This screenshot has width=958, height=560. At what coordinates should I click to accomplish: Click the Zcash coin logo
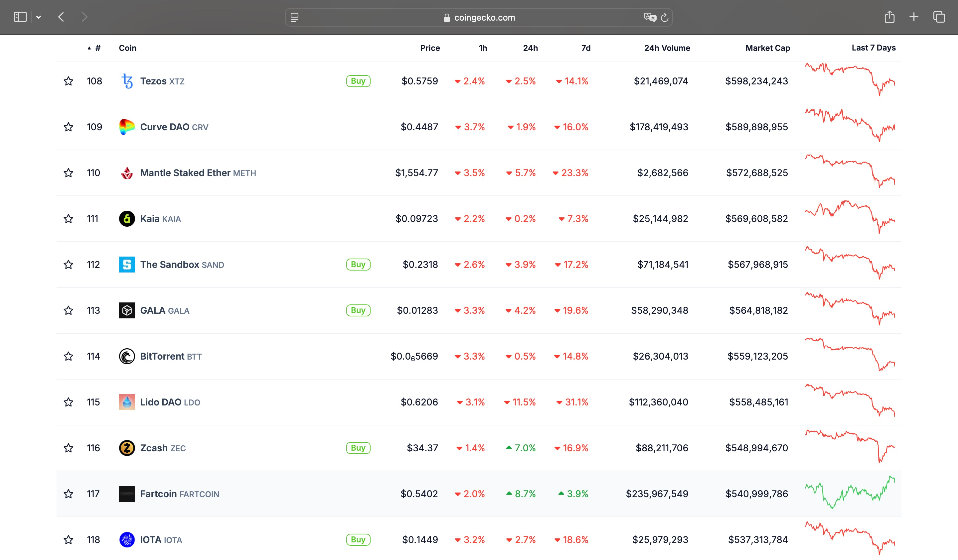pyautogui.click(x=127, y=448)
